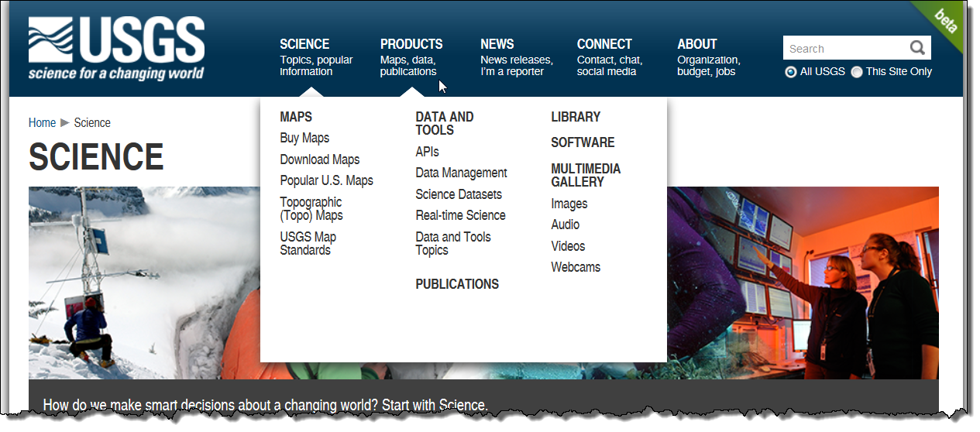Choose Buy Maps in dropdown
Screen dimensions: 980x432
tap(304, 138)
